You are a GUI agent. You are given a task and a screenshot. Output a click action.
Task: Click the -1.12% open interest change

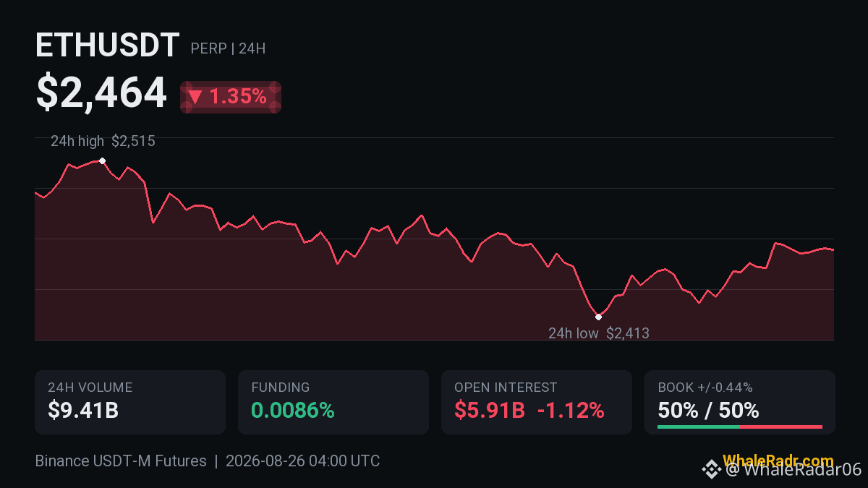(571, 411)
